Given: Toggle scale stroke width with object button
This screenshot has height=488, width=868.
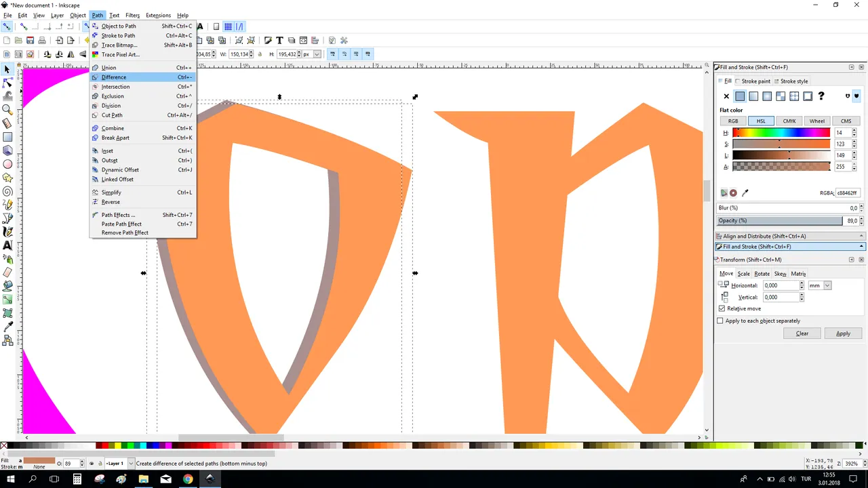Looking at the screenshot, I should click(332, 54).
